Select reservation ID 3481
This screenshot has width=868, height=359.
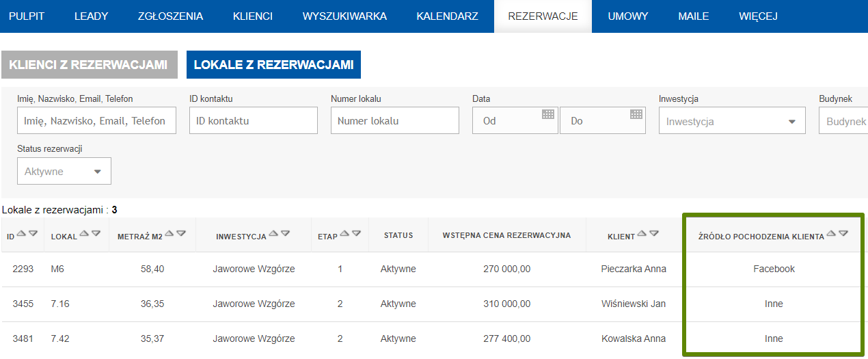(x=23, y=338)
